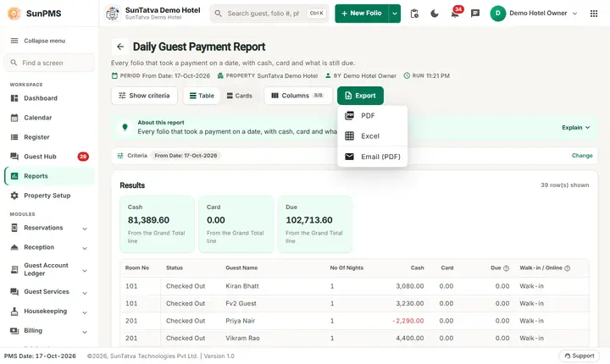
Task: Open the clipboard clock icon in header
Action: click(x=414, y=14)
